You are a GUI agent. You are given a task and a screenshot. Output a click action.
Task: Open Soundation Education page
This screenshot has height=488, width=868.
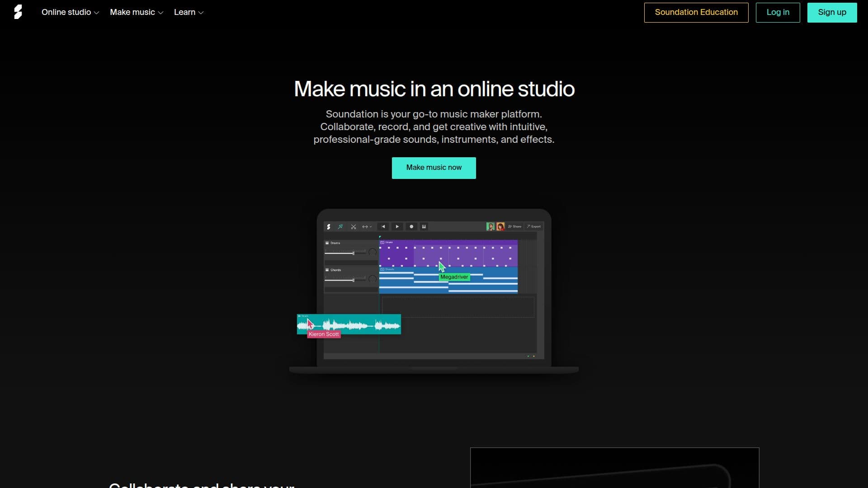(696, 12)
